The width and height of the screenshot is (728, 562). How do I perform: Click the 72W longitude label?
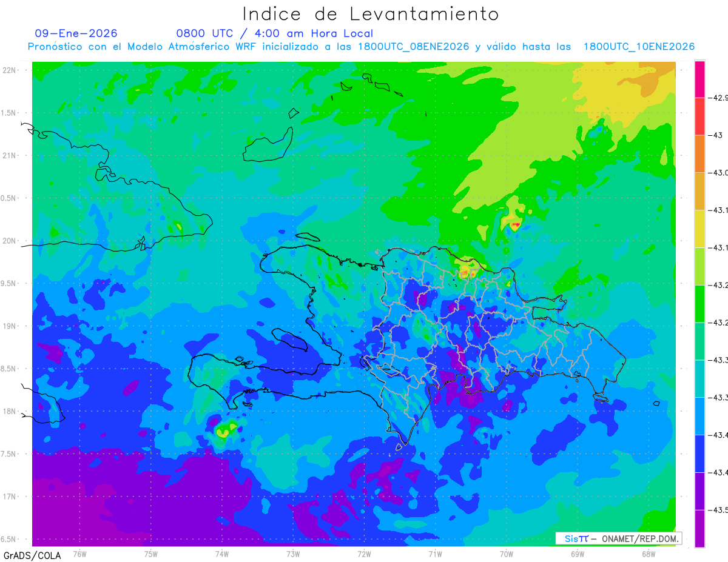pyautogui.click(x=364, y=554)
